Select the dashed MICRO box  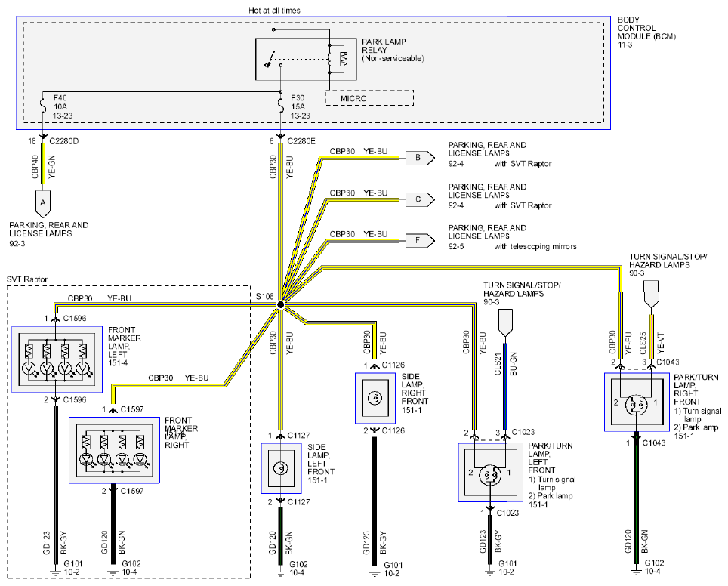point(369,98)
